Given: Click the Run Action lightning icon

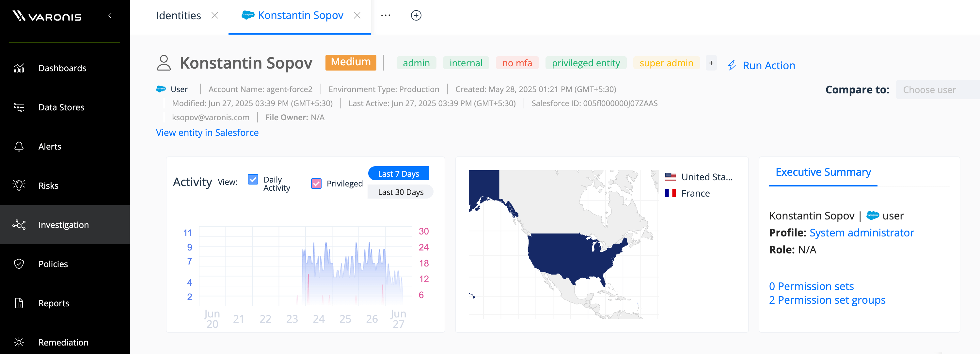Looking at the screenshot, I should pos(732,65).
